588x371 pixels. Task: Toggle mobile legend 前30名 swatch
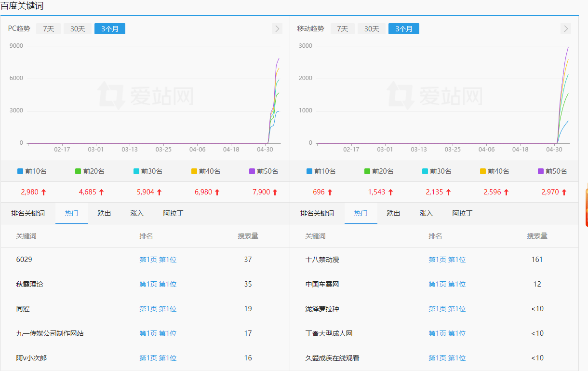[425, 171]
